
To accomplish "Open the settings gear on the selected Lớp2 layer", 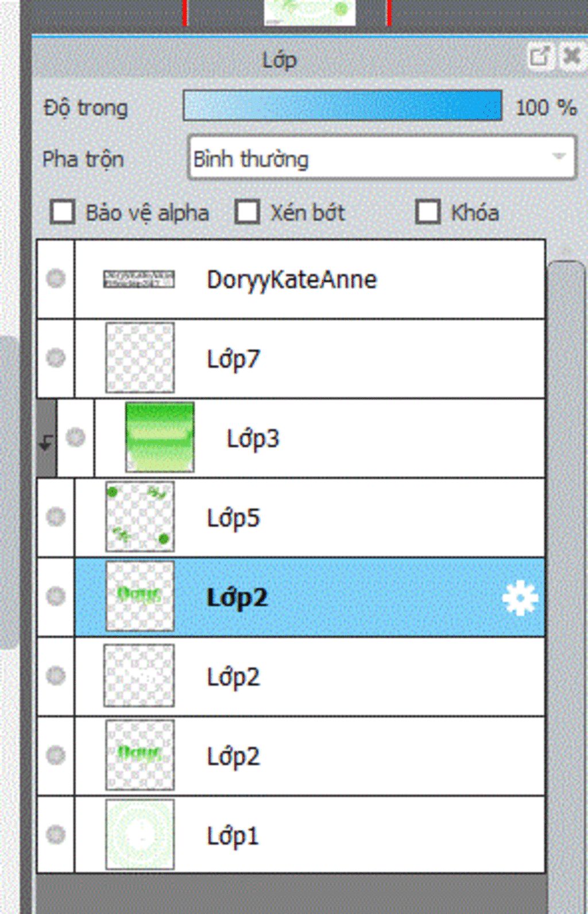I will (520, 598).
